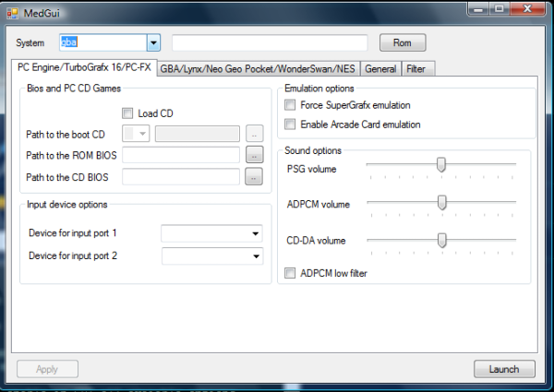Screen dimensions: 554x392
Task: Enable Arcade Card emulation checkbox
Action: 290,125
